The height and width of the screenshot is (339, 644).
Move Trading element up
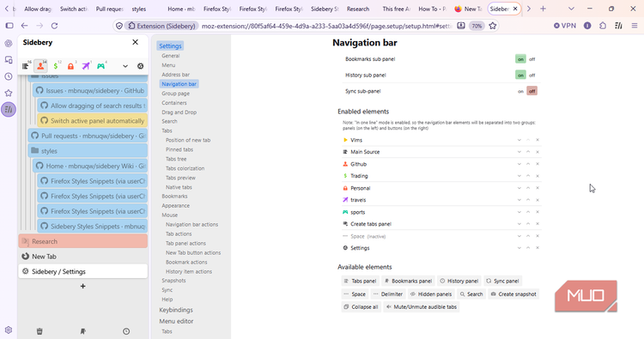[528, 176]
